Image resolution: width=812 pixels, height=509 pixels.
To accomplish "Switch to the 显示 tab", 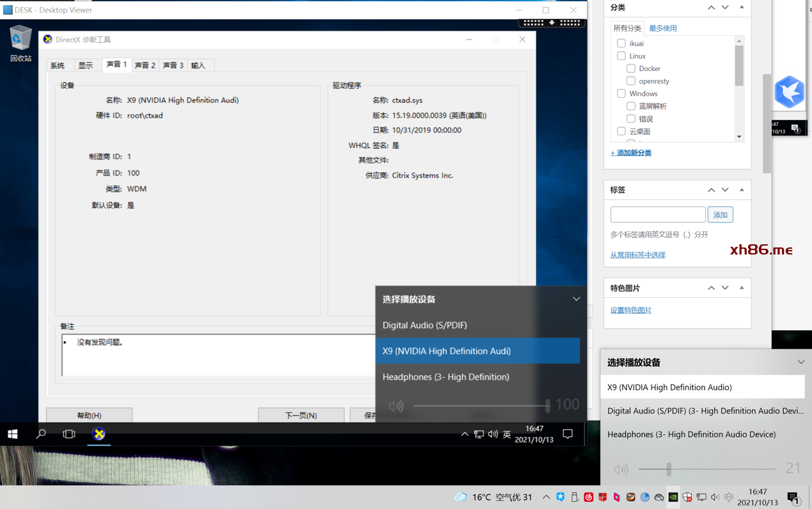I will click(x=86, y=65).
